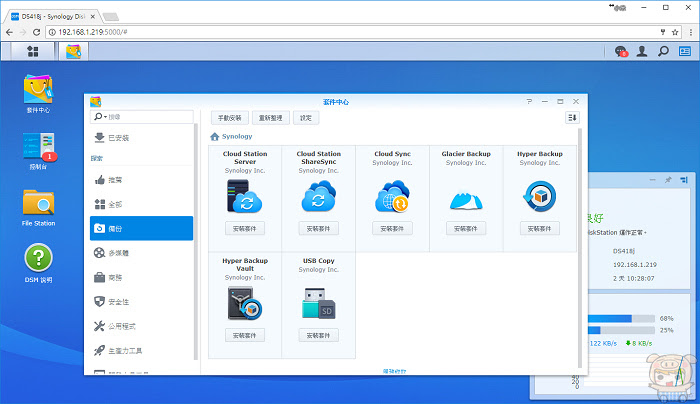
Task: Click the refresh button in Package Center
Action: (271, 118)
